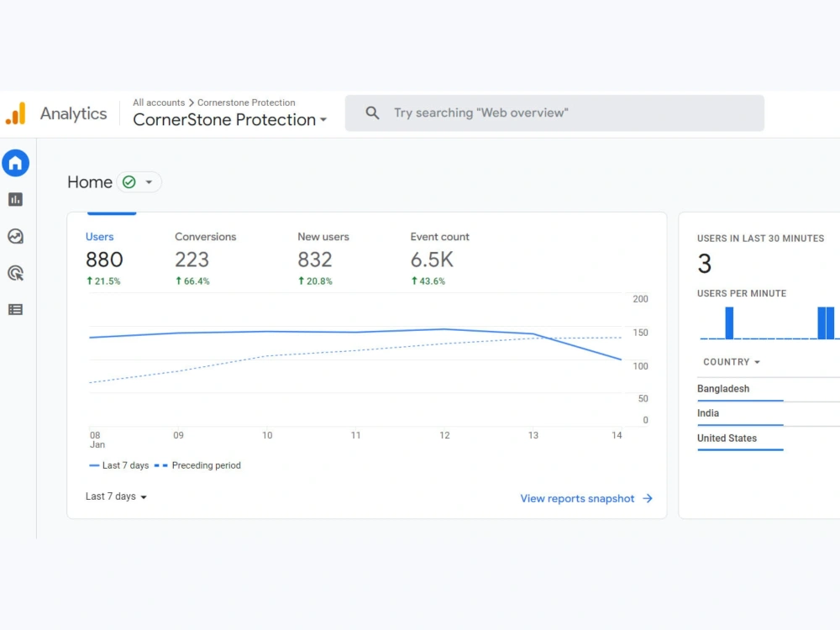This screenshot has height=630, width=840.
Task: Select the Conversions metric tab
Action: (x=205, y=258)
